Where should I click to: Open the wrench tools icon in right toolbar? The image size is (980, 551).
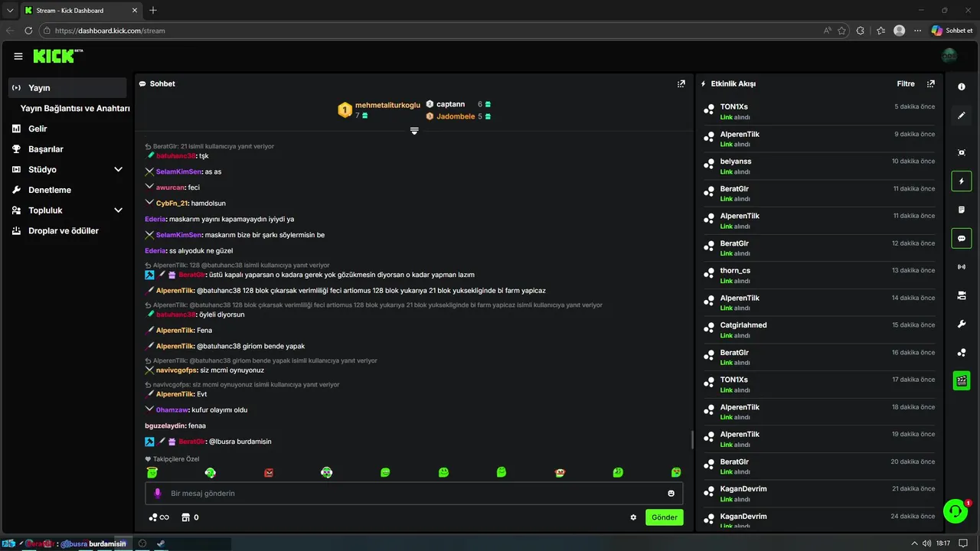click(962, 324)
